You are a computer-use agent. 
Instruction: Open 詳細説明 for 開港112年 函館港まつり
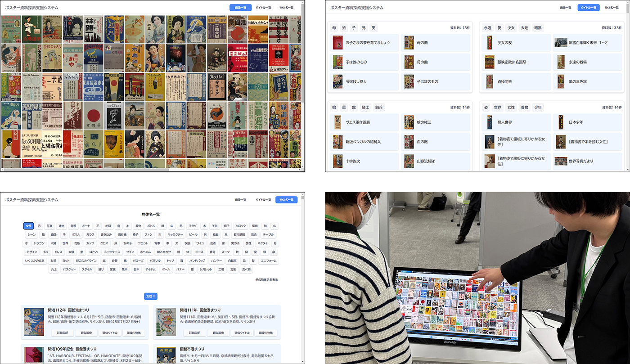63,333
